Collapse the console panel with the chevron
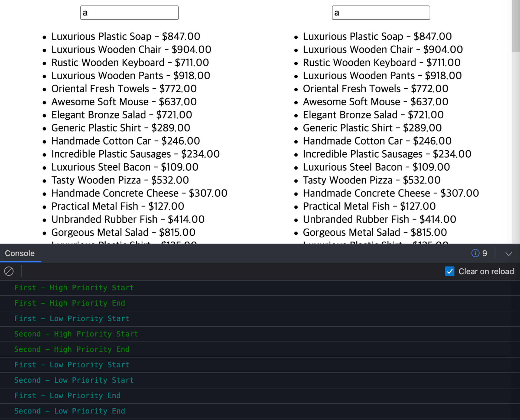 click(x=508, y=254)
